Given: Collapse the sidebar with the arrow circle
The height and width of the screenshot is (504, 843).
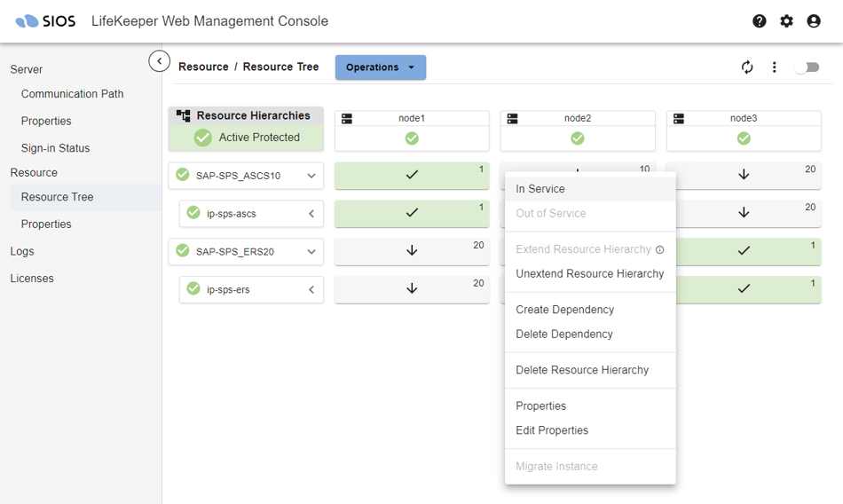Looking at the screenshot, I should click(x=159, y=61).
